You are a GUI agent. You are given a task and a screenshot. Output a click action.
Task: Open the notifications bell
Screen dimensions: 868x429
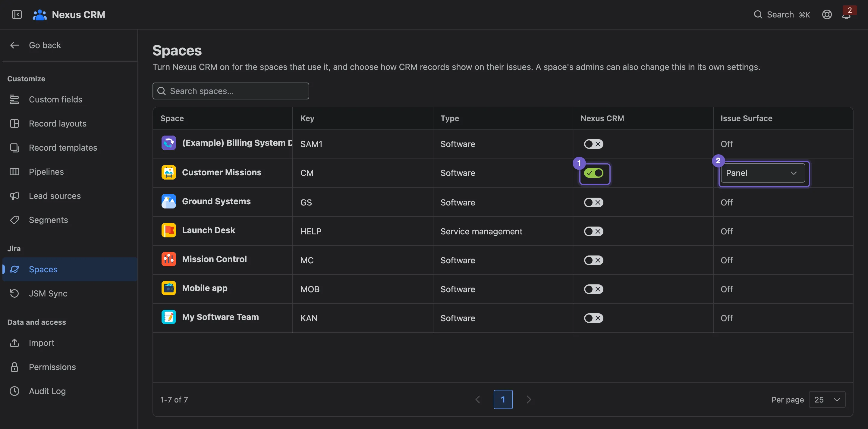[x=846, y=15]
